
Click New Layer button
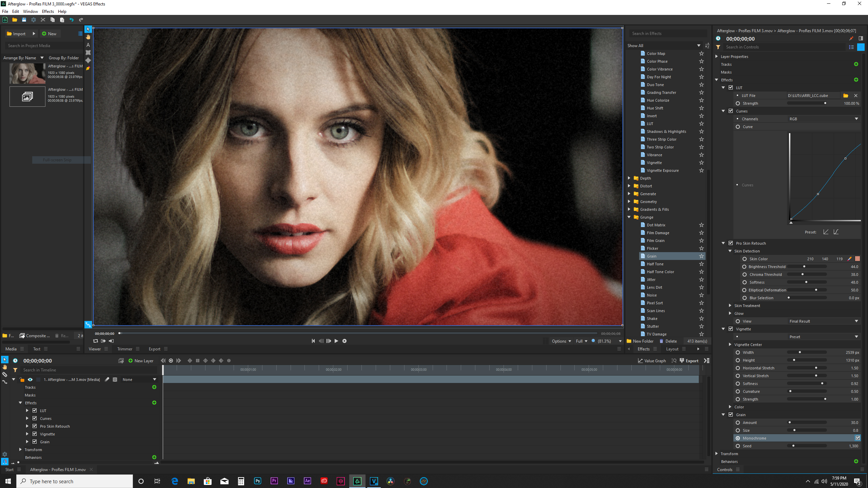(141, 361)
